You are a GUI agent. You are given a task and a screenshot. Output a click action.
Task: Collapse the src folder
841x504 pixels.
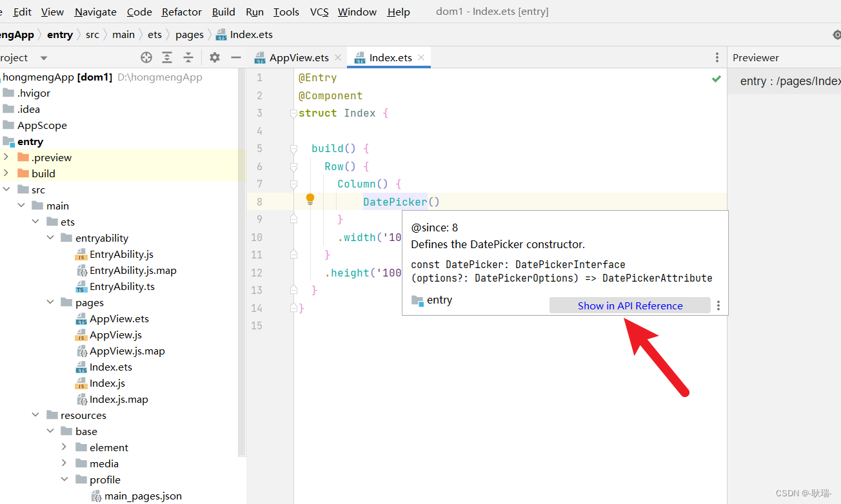click(6, 189)
